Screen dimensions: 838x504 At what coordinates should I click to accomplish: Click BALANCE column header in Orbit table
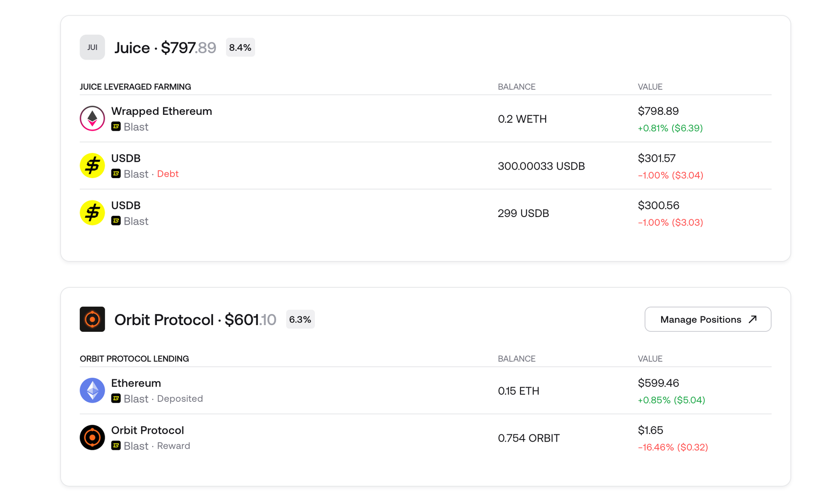tap(517, 359)
